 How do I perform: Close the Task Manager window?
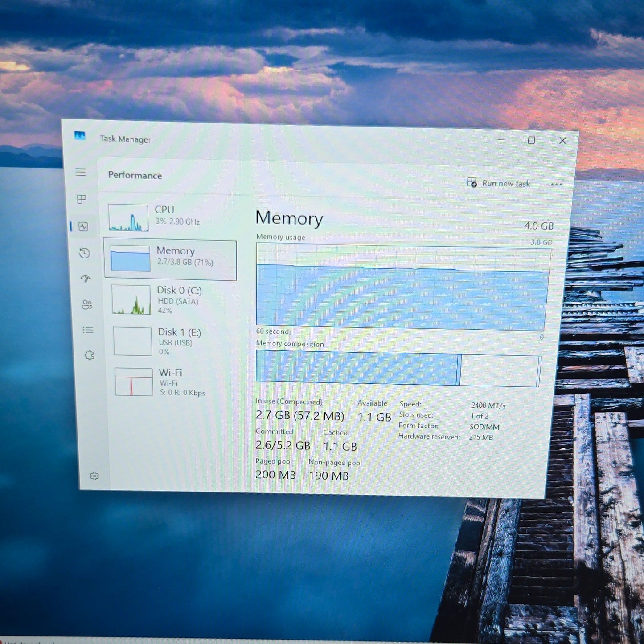pos(562,141)
